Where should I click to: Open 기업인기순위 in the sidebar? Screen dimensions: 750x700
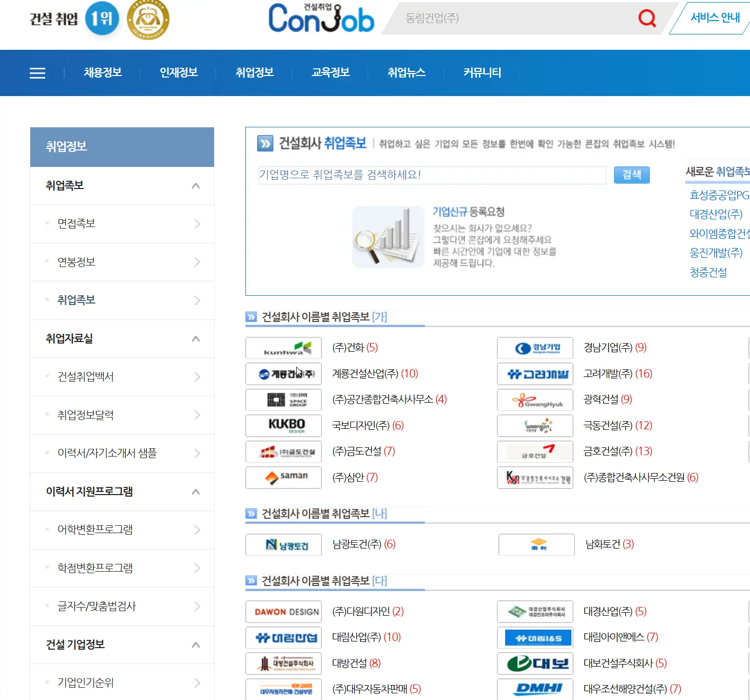click(122, 683)
